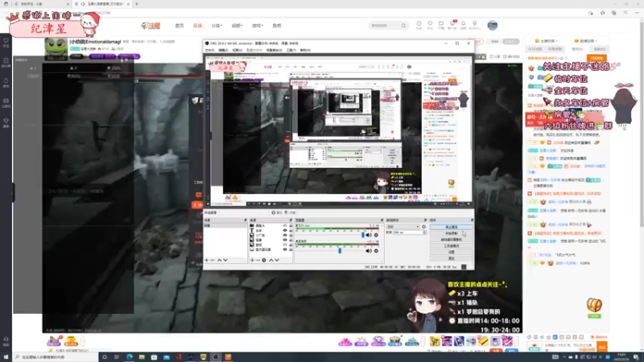This screenshot has width=644, height=362.
Task: Click Windows Start button on taskbar
Action: [6, 357]
